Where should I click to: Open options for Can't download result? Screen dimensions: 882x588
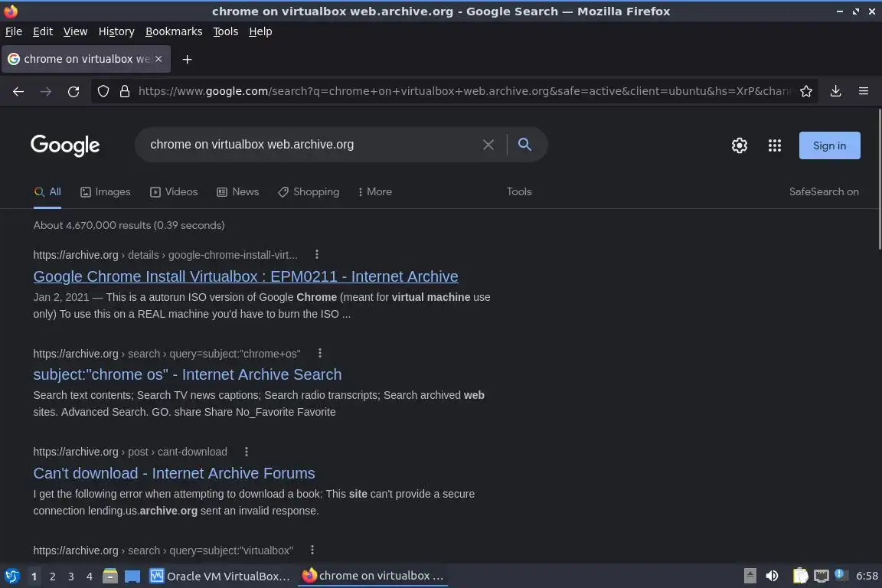pos(246,451)
